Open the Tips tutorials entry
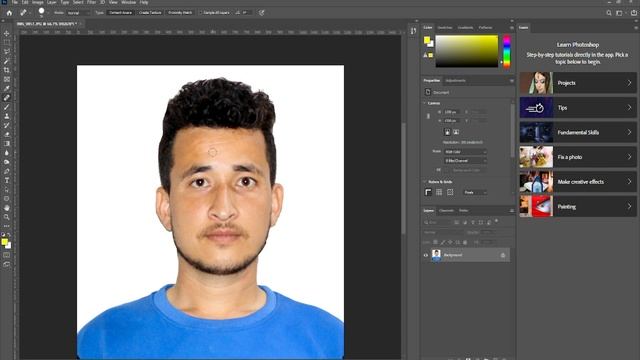This screenshot has height=360, width=640. [578, 108]
